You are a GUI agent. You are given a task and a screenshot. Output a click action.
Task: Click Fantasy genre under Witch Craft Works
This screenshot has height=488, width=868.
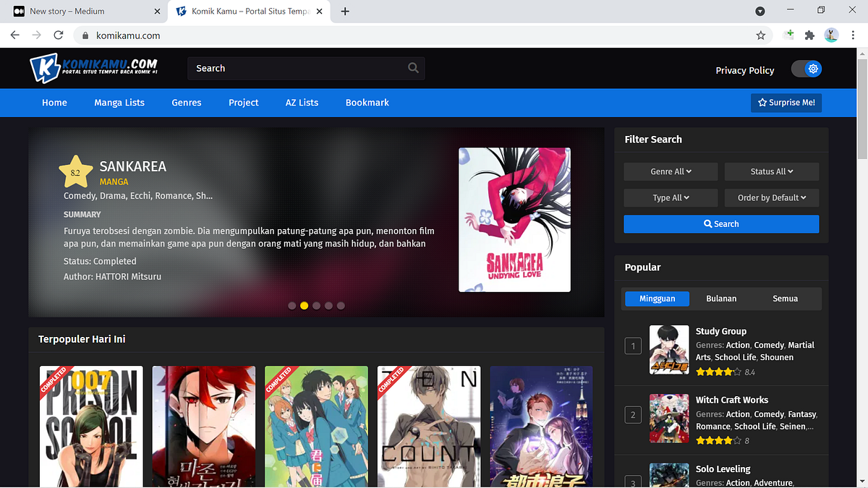tap(801, 414)
